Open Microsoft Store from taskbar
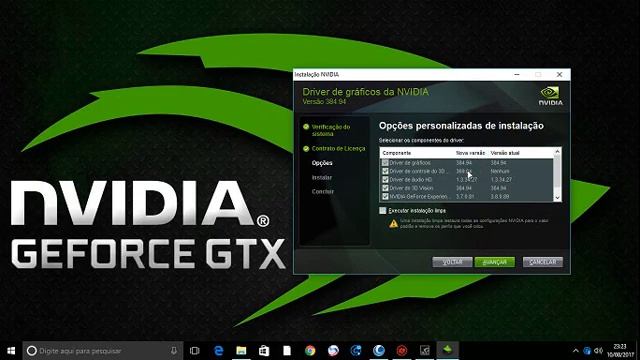This screenshot has width=640, height=360. point(264,351)
